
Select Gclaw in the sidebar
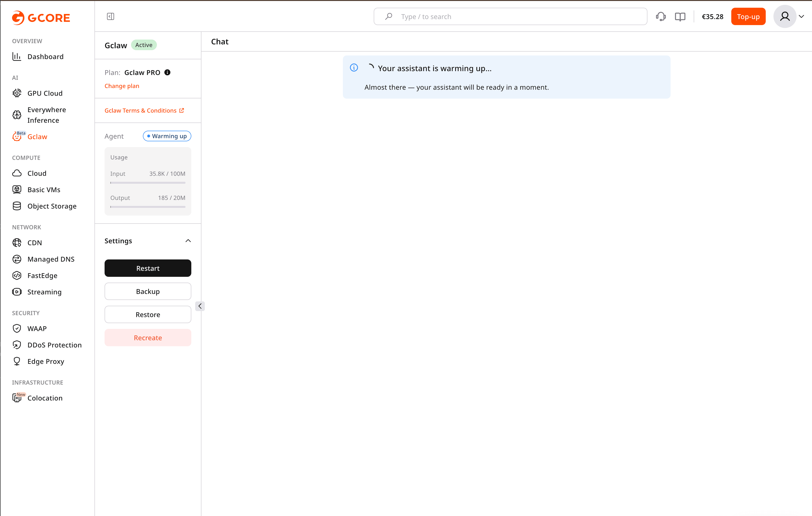click(37, 137)
